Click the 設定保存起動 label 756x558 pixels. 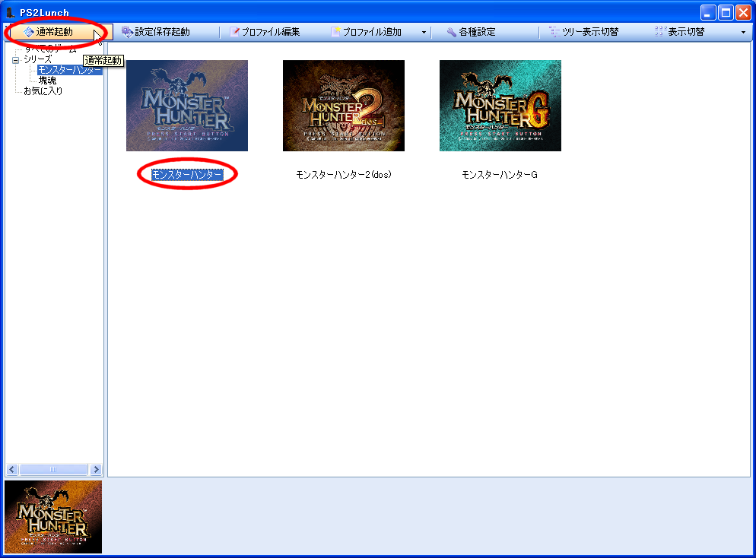163,32
